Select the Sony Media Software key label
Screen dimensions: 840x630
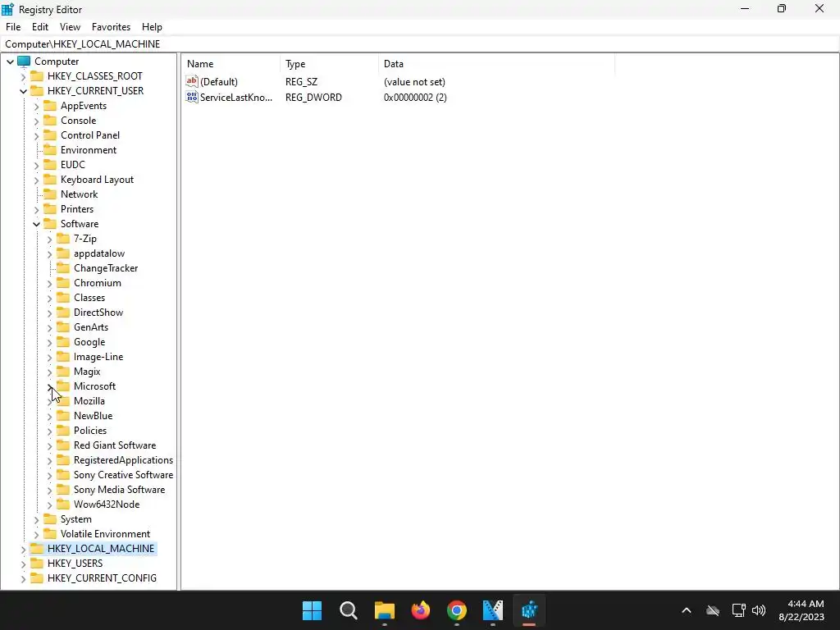(x=120, y=490)
